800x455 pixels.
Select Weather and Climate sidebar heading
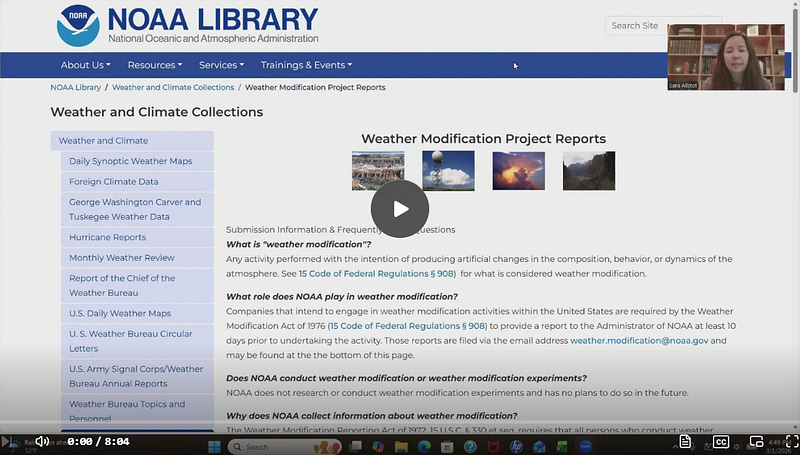132,141
